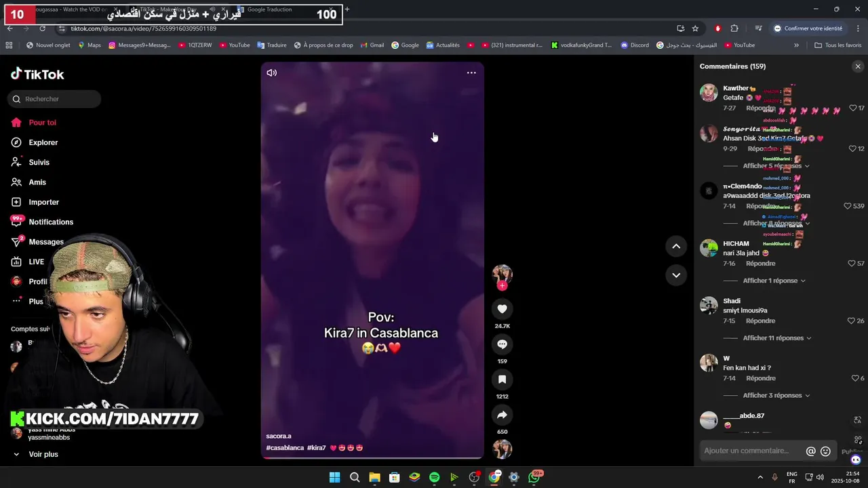Insert a mention with the @ icon
This screenshot has height=488, width=868.
coord(810,451)
